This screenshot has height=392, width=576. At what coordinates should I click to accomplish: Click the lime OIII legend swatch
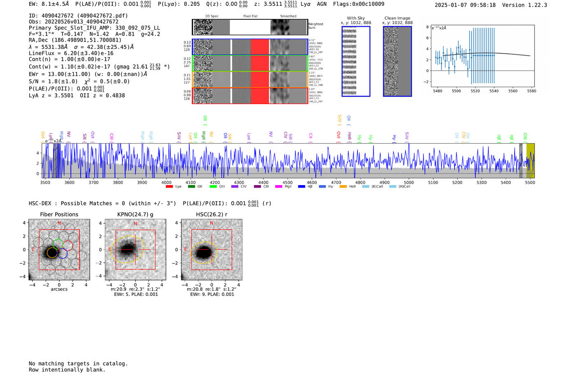pyautogui.click(x=213, y=187)
